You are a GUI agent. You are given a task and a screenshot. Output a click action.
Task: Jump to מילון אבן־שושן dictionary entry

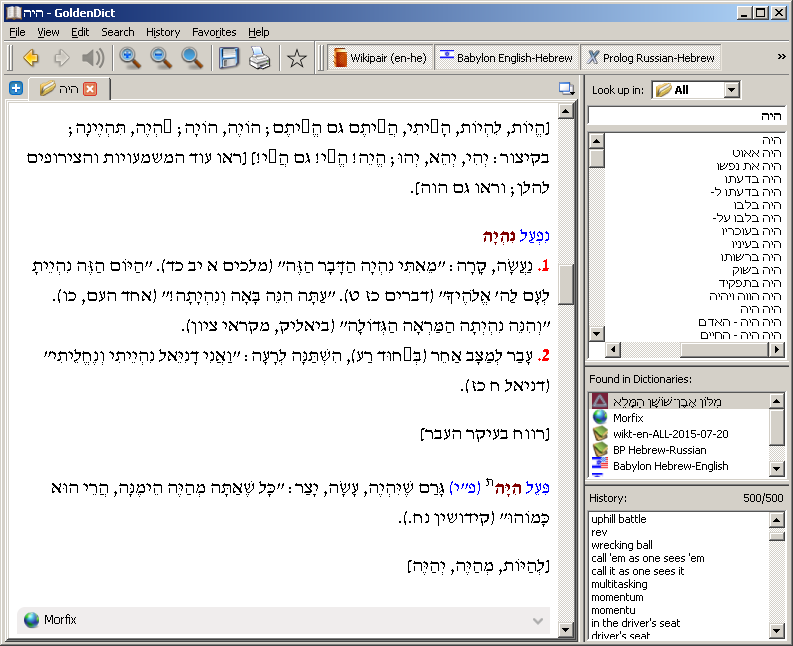679,401
